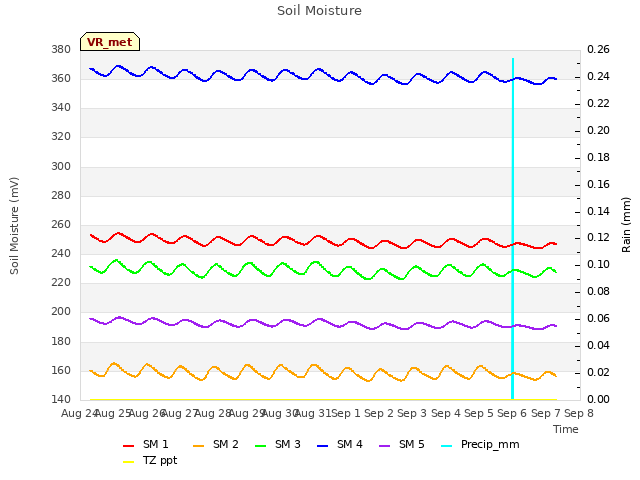Select SM 4 legend entry
Image resolution: width=640 pixels, height=480 pixels.
(x=340, y=444)
